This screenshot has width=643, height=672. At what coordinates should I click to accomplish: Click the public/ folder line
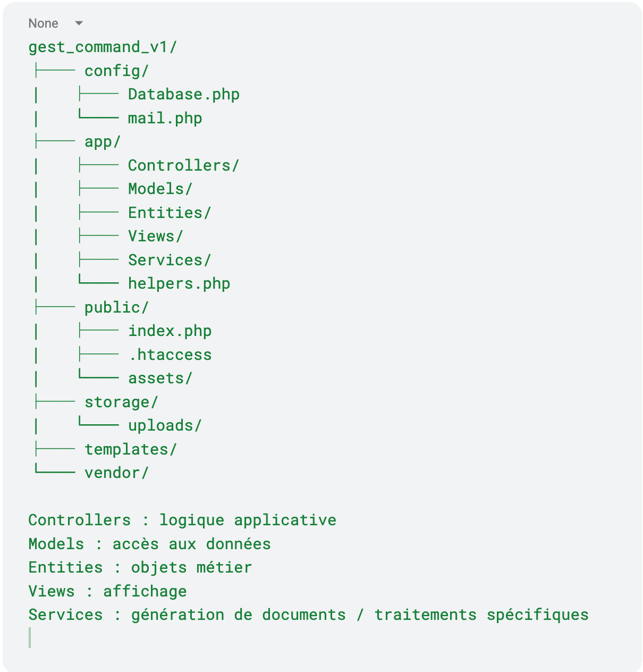[116, 307]
